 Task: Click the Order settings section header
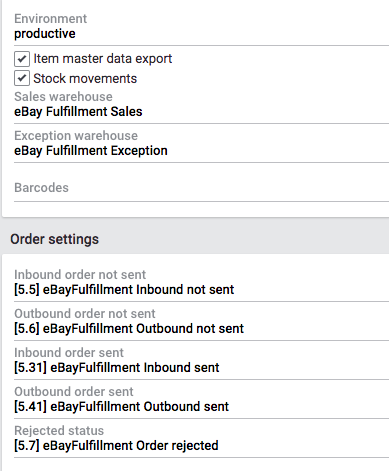tap(54, 239)
